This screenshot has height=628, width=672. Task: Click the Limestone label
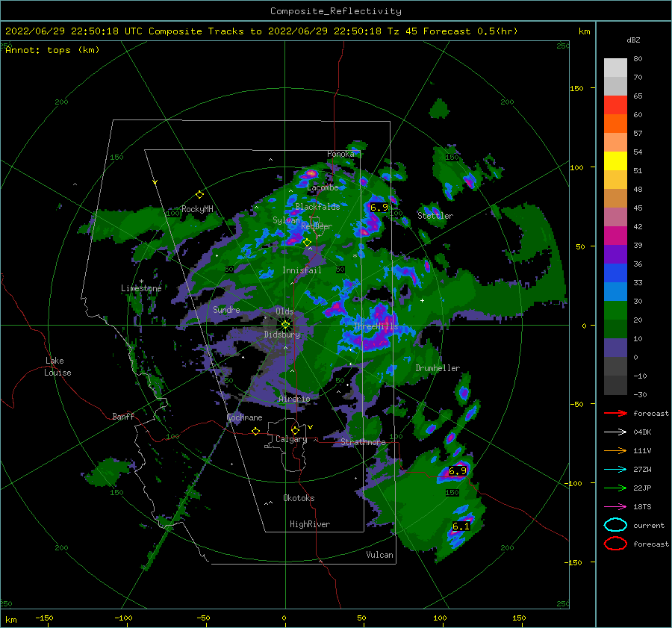tap(141, 288)
